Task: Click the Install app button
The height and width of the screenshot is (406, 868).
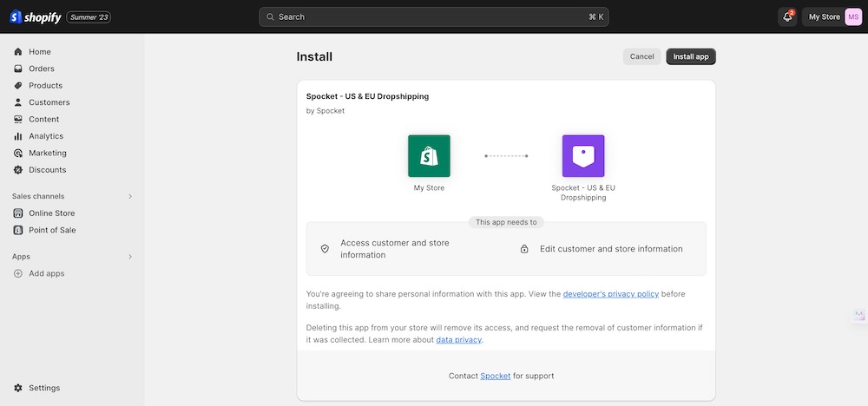Action: pyautogui.click(x=691, y=56)
